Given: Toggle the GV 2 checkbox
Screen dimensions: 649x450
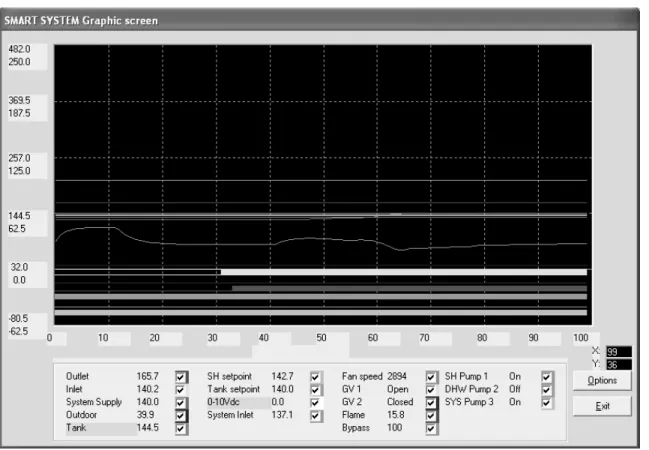Looking at the screenshot, I should pyautogui.click(x=431, y=403).
